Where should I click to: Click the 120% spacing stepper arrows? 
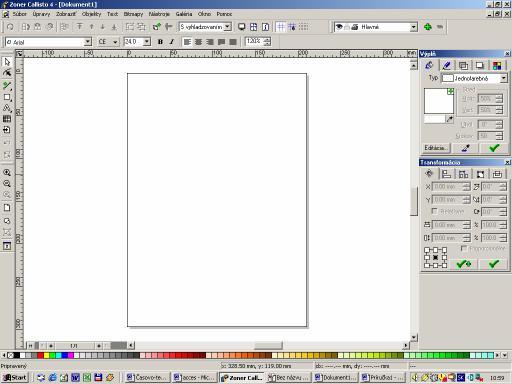coord(267,42)
